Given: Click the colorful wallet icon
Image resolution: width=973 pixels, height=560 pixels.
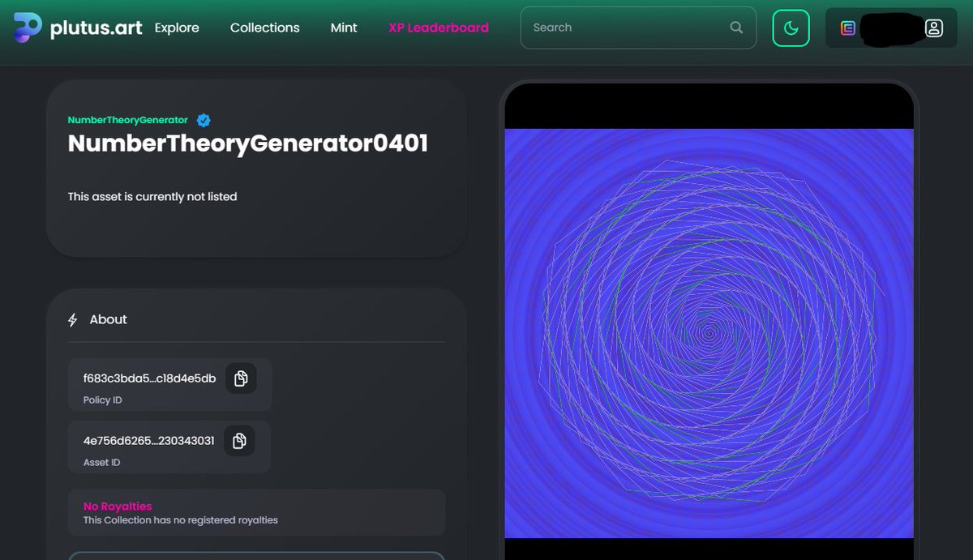Looking at the screenshot, I should pos(847,28).
